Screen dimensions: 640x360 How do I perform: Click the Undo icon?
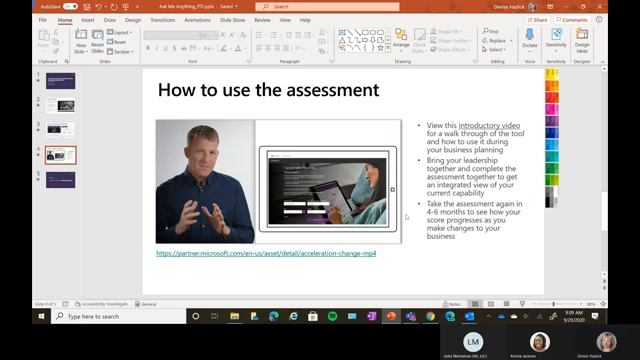(x=98, y=7)
